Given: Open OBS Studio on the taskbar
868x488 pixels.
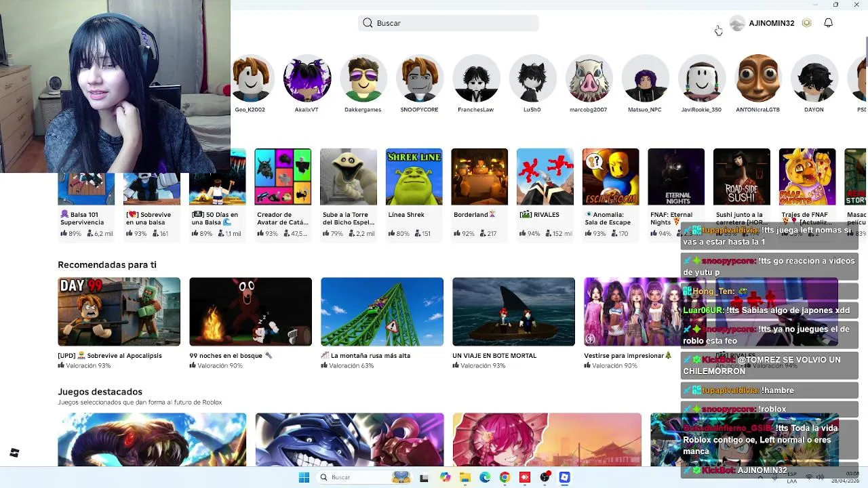Looking at the screenshot, I should [x=545, y=477].
